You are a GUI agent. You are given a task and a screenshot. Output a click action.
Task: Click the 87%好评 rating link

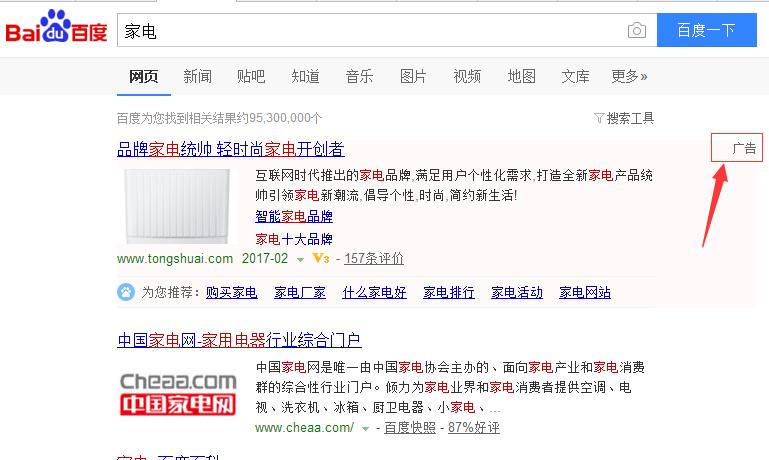474,428
